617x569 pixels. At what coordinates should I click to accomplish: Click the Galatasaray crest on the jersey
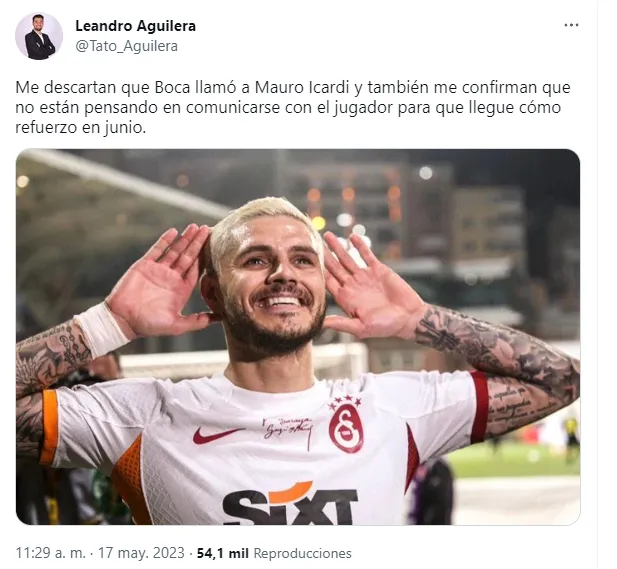pos(346,428)
